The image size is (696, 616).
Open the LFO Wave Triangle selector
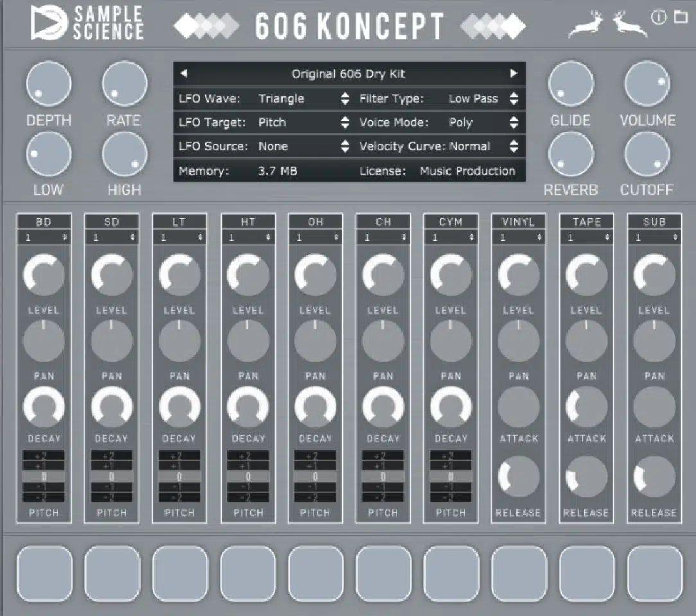tap(304, 98)
